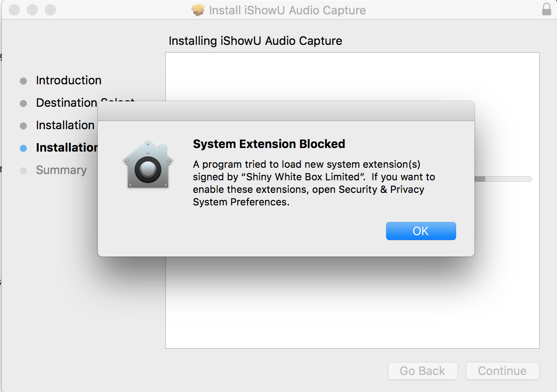
Task: Click the installer window's minimize button
Action: tap(32, 9)
